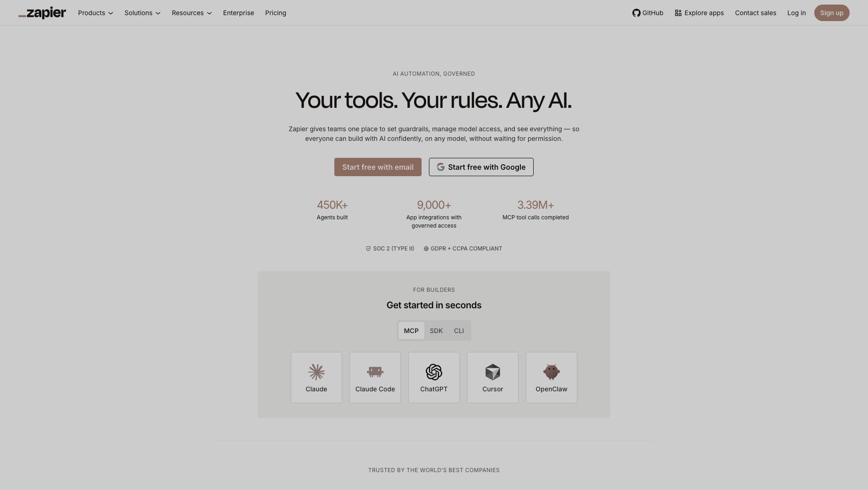
Task: Click the OpenClaw card label
Action: click(552, 389)
